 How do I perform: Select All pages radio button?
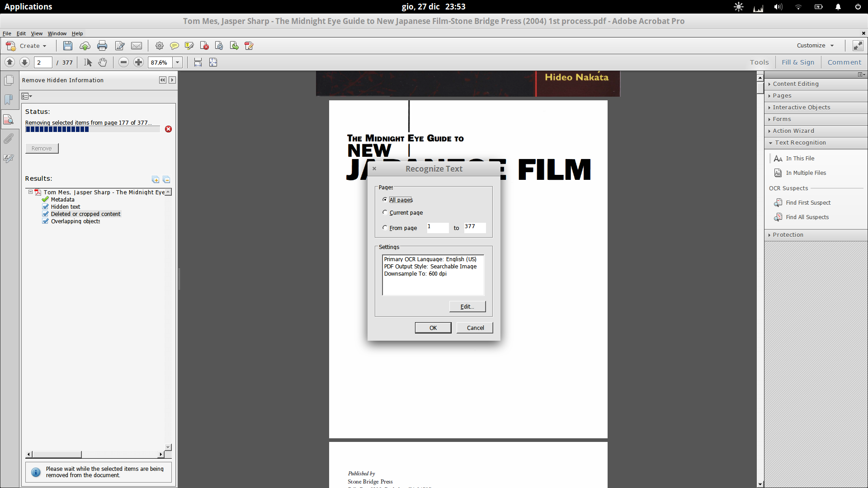385,200
